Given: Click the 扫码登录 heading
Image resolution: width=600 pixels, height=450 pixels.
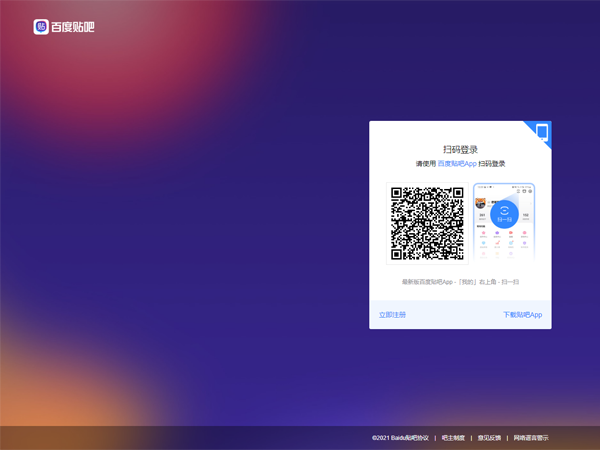Looking at the screenshot, I should tap(460, 150).
